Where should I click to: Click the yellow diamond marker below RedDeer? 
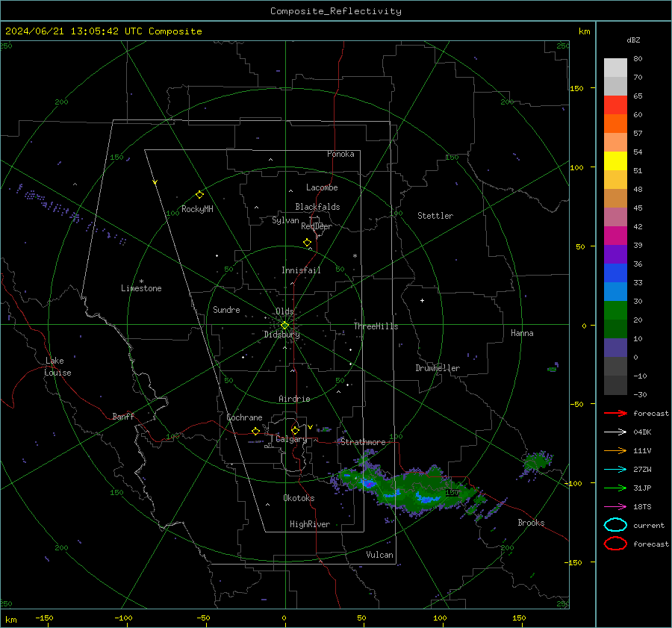(x=307, y=243)
